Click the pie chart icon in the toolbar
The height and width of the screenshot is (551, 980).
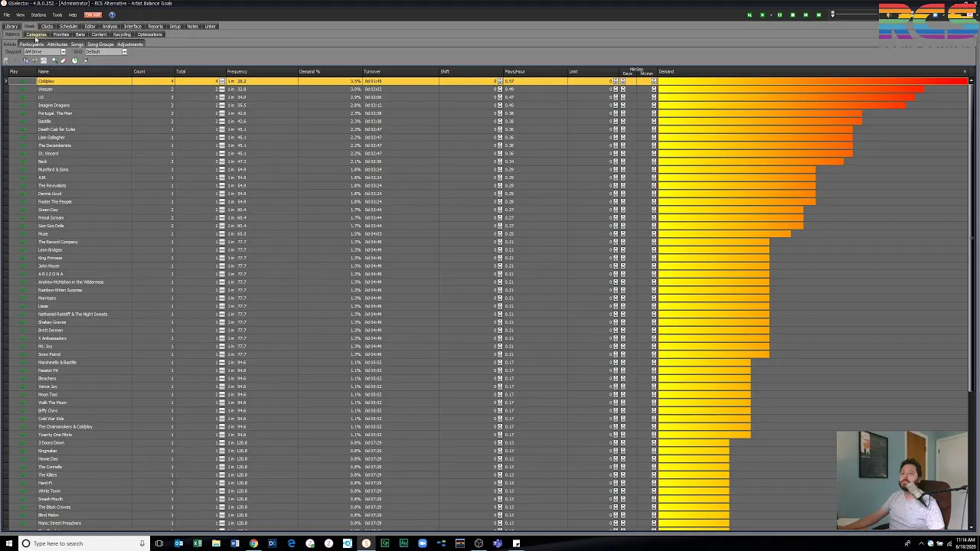point(74,60)
